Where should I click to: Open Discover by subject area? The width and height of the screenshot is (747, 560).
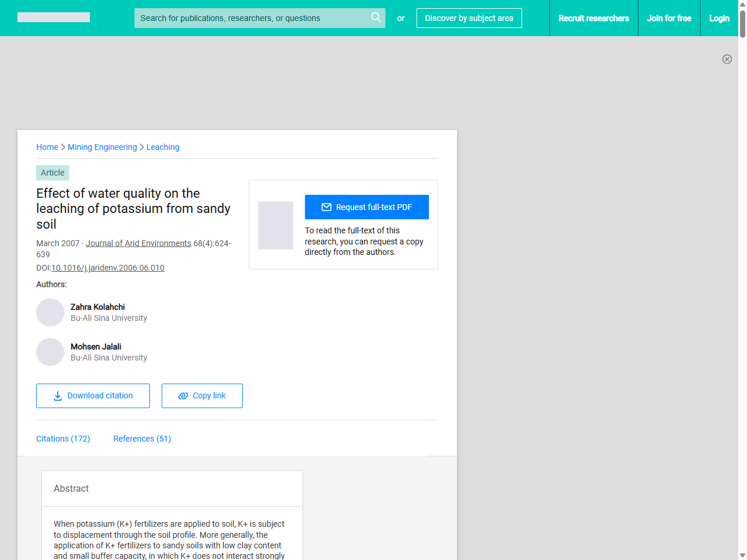click(469, 18)
